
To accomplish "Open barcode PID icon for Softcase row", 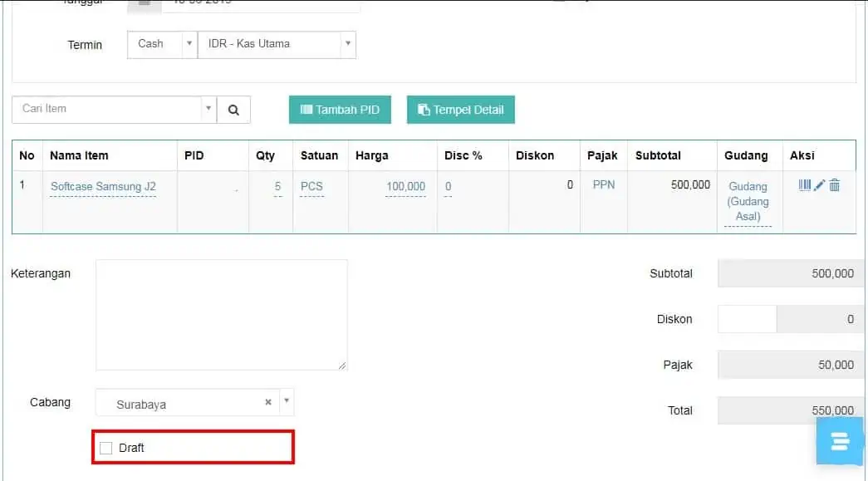I will pyautogui.click(x=804, y=185).
